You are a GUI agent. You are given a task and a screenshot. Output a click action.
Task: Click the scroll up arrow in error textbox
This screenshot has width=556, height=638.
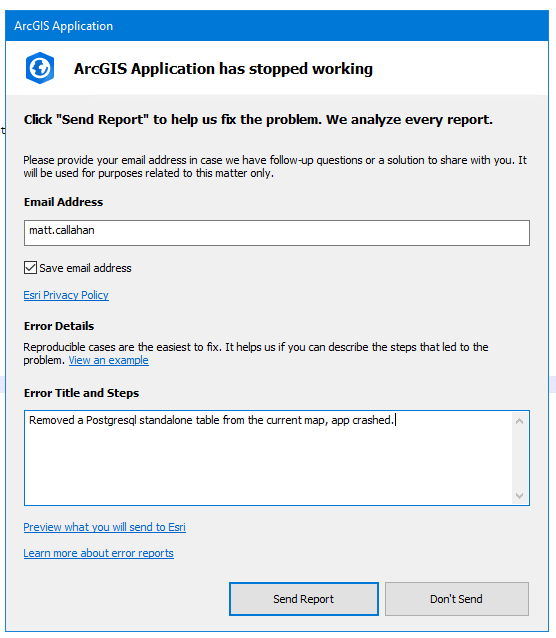pos(519,421)
